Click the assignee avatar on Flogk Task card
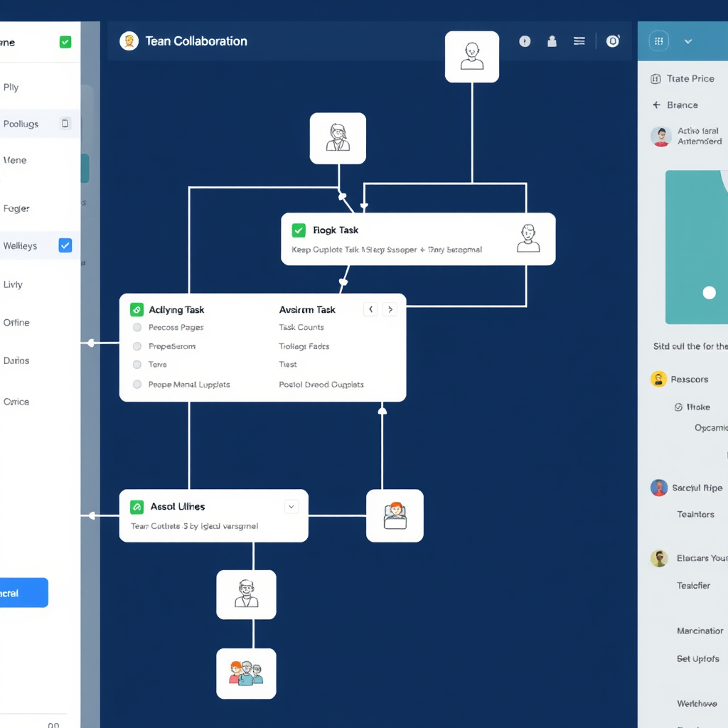The height and width of the screenshot is (728, 728). 528,239
